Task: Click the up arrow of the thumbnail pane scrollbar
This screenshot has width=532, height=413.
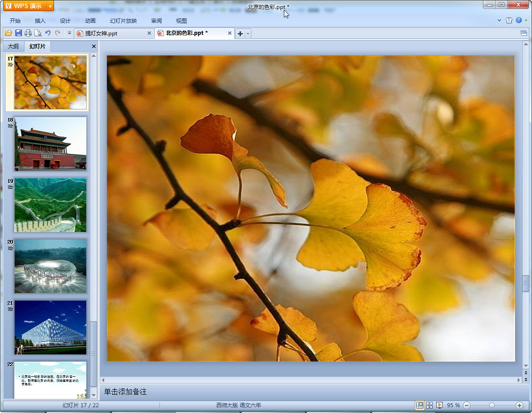Action: (x=93, y=55)
